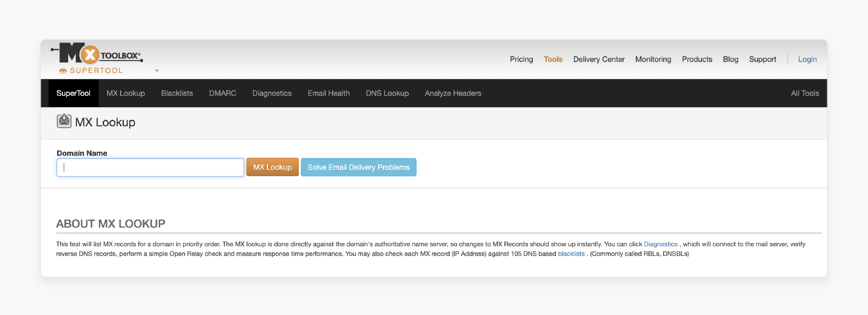This screenshot has height=315, width=868.
Task: Open the Products page
Action: point(697,59)
